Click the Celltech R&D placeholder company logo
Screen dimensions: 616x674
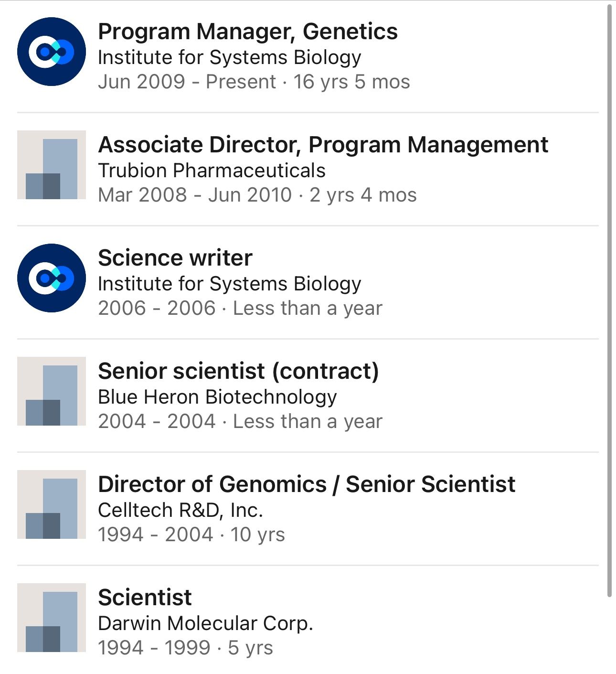click(x=52, y=504)
